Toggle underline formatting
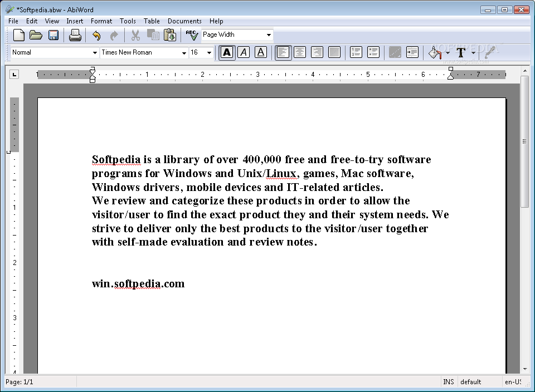 click(x=261, y=52)
